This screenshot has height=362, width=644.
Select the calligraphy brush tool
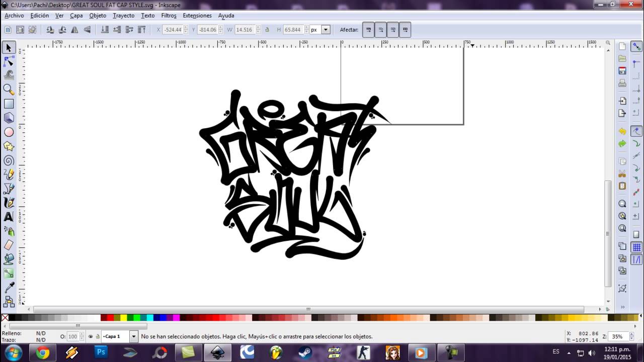coord(9,203)
